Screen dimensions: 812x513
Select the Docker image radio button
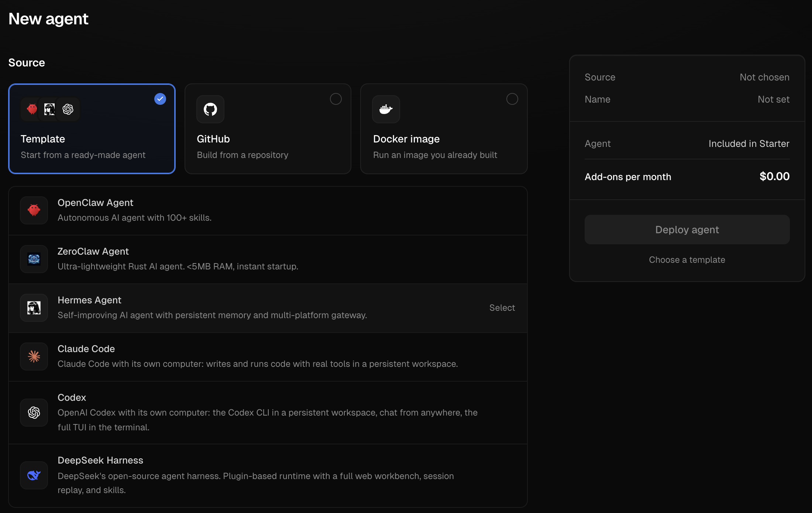(512, 99)
